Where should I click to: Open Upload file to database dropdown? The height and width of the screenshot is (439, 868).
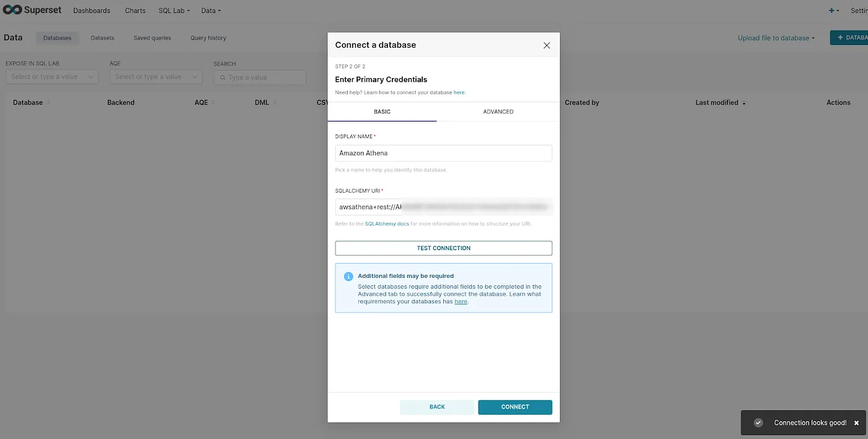[x=776, y=38]
